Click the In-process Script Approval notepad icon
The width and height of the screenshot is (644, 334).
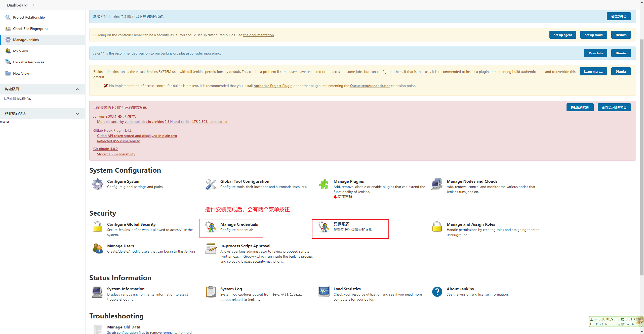[211, 249]
